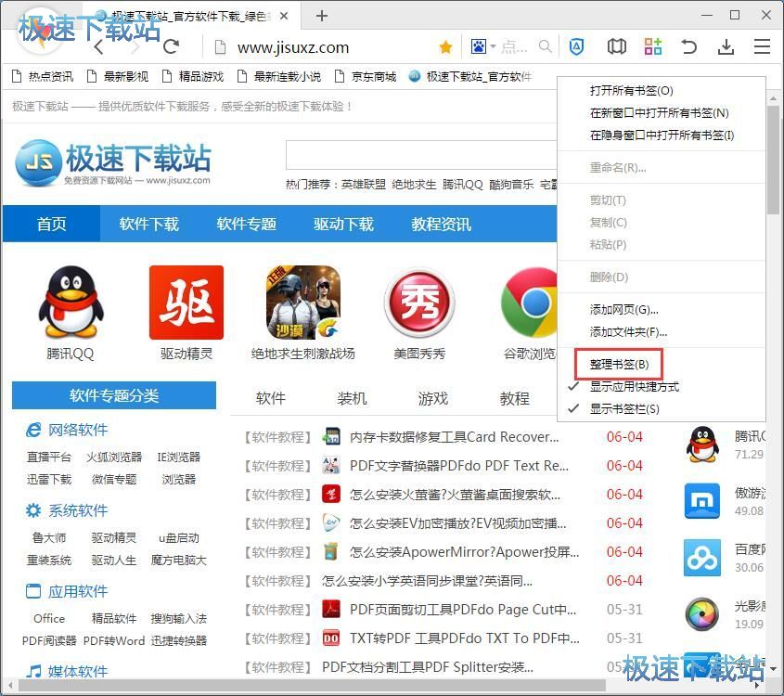The image size is (784, 696).
Task: Click the 光影 colorful wheel icon
Action: [702, 614]
